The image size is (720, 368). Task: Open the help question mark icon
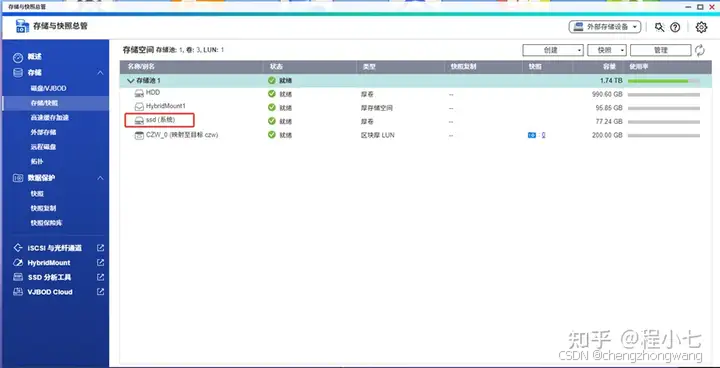coord(675,27)
